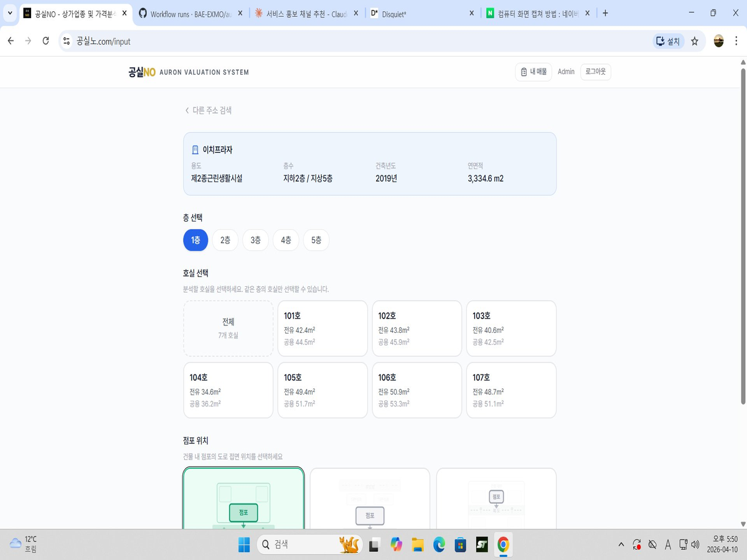Close the 공실NO tab
747x560 pixels.
point(125,13)
